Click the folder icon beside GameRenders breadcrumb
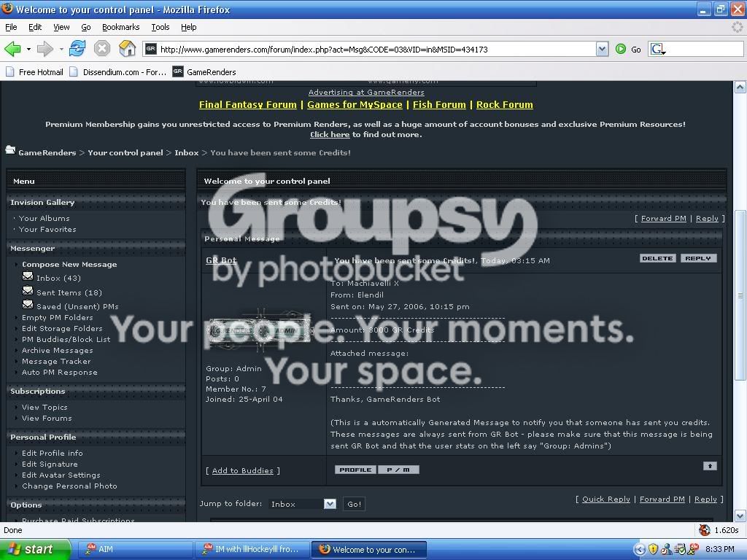 click(x=10, y=150)
